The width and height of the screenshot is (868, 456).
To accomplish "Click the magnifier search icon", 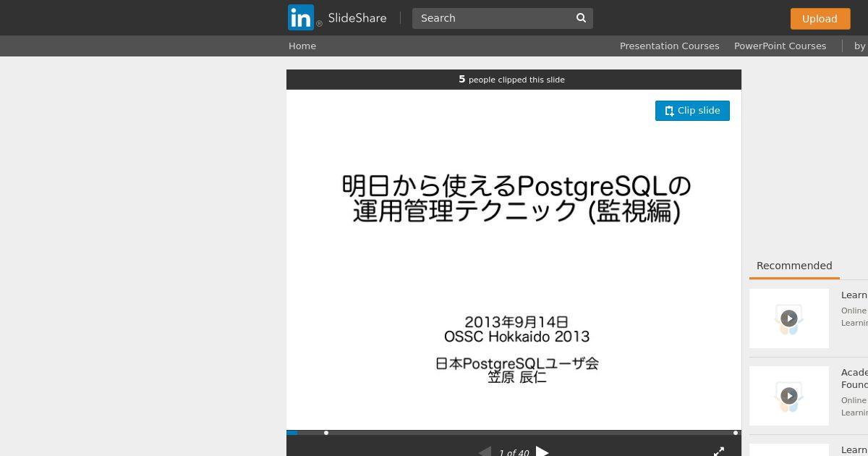I will point(581,18).
